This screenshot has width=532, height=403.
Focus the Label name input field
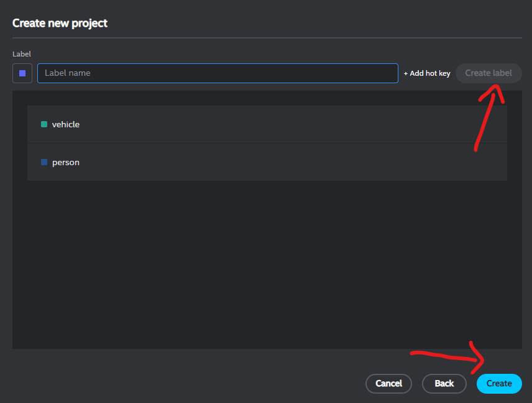(x=218, y=73)
